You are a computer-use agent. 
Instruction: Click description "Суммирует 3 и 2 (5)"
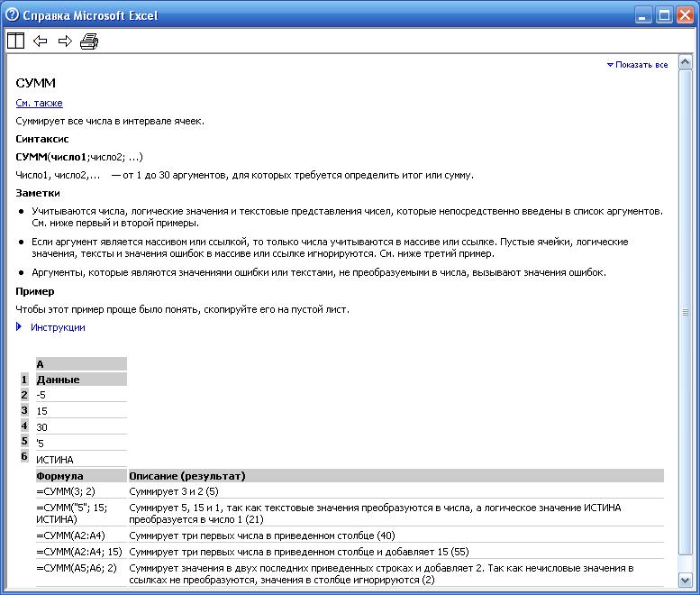174,491
